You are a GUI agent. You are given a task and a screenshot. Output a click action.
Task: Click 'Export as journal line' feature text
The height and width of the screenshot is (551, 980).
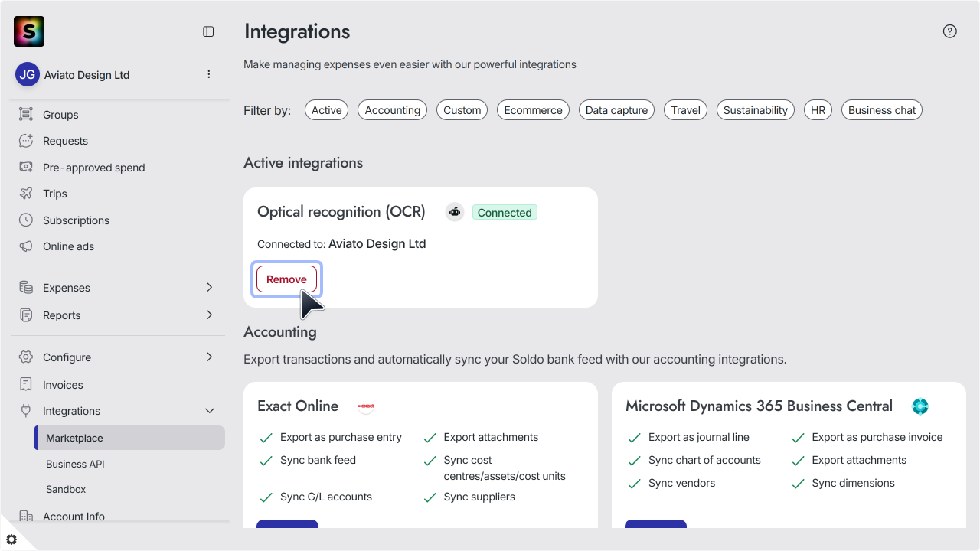pos(699,437)
